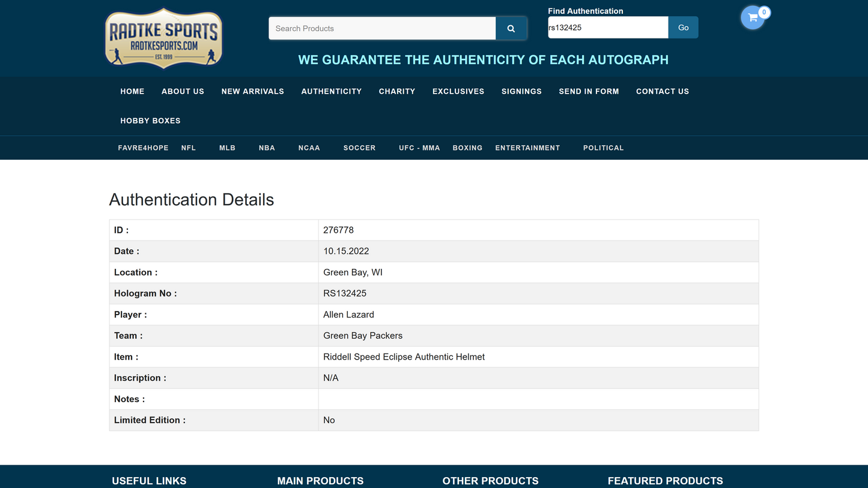This screenshot has width=868, height=488.
Task: Select player name Allen Lazard
Action: click(348, 315)
